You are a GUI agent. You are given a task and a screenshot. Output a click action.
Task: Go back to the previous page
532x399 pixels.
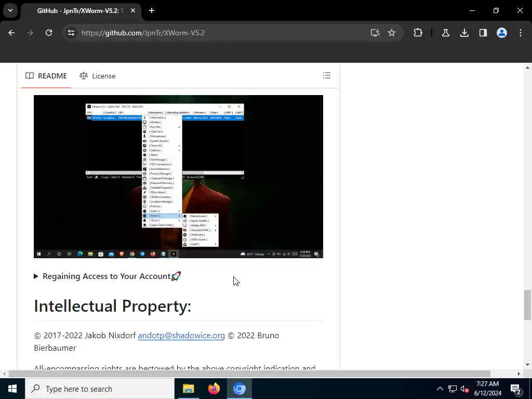pos(11,33)
